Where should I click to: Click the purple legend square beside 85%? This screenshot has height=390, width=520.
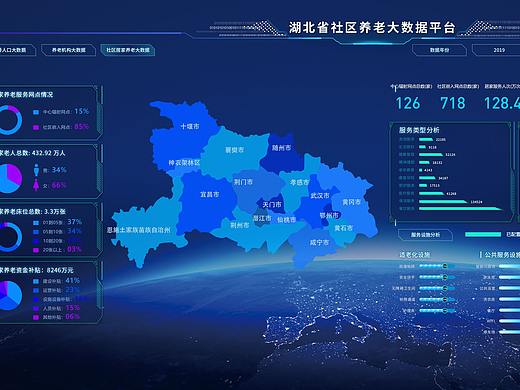coord(36,127)
